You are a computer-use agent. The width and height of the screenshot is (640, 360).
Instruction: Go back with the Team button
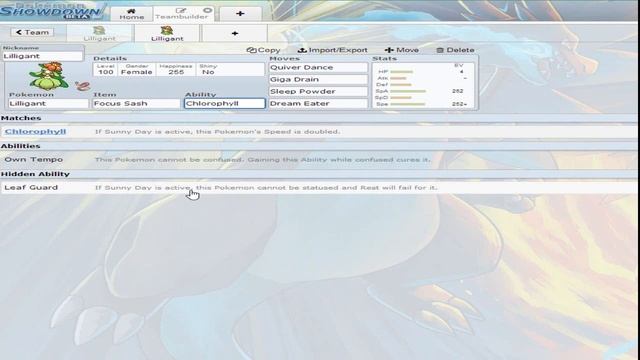click(33, 32)
